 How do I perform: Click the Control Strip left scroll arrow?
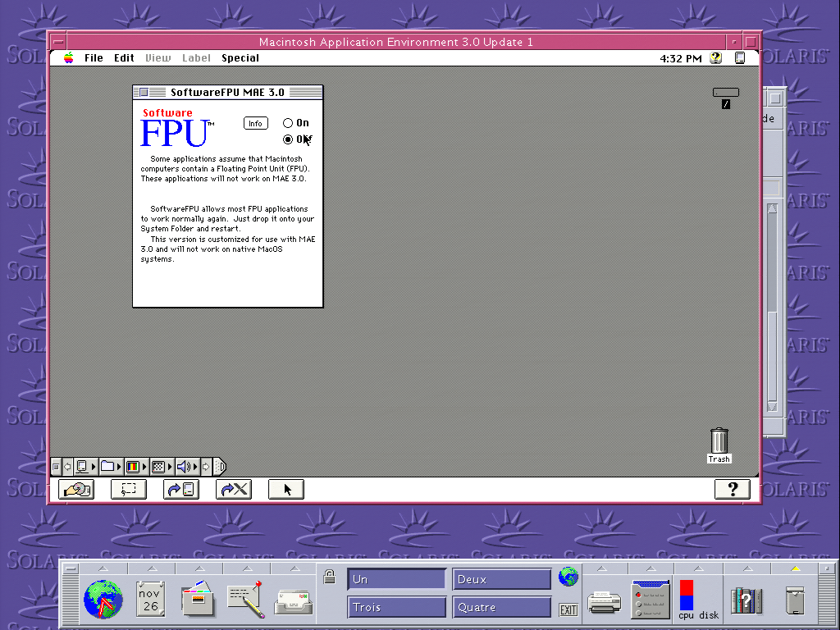pos(67,467)
